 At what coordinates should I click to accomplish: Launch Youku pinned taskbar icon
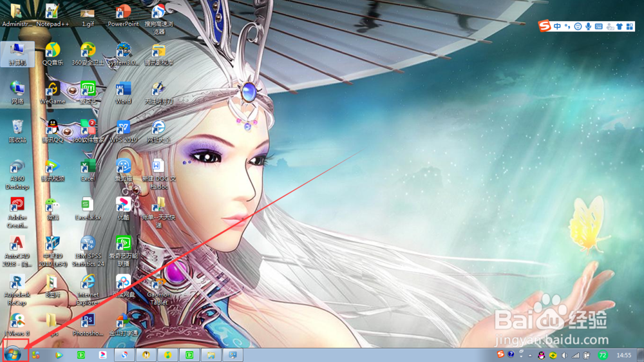pos(102,355)
